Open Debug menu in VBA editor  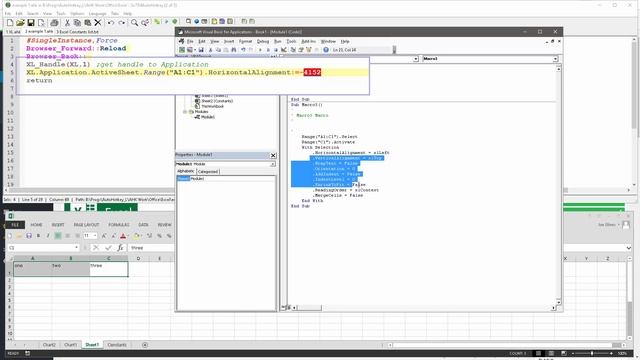pos(263,42)
